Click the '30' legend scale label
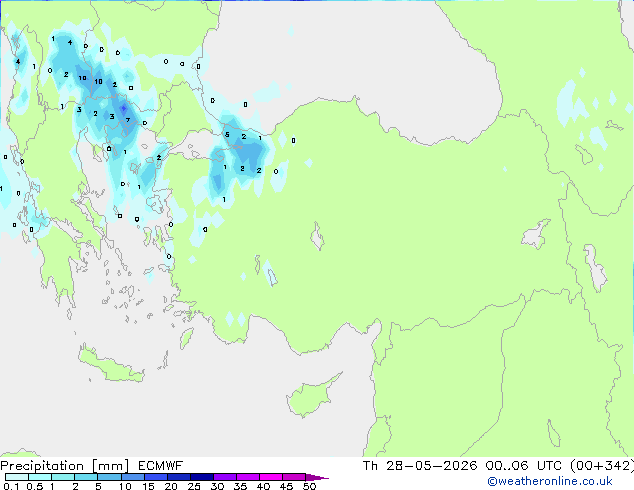This screenshot has height=490, width=634. click(217, 486)
